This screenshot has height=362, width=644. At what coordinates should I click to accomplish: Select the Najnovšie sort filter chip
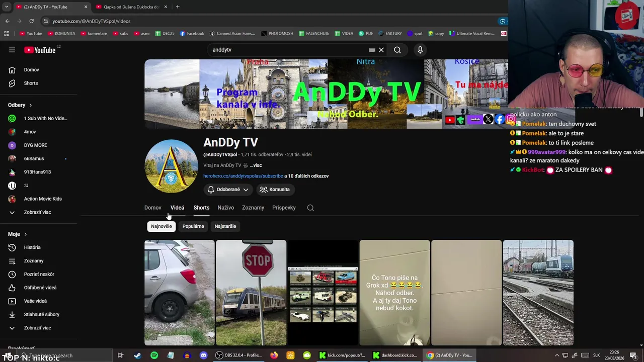pos(162,226)
